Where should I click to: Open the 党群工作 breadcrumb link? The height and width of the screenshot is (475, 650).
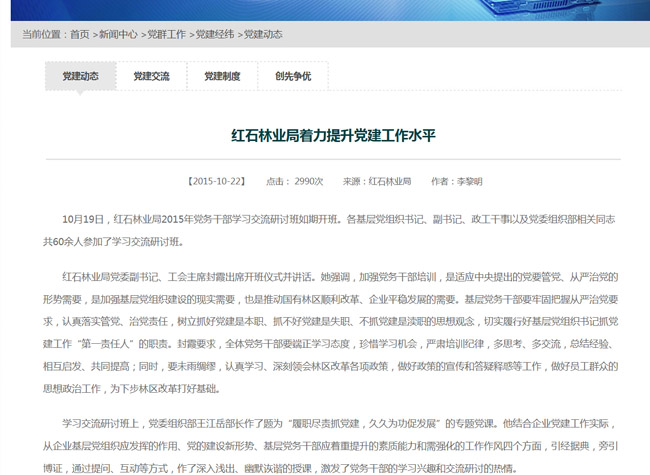coord(167,34)
